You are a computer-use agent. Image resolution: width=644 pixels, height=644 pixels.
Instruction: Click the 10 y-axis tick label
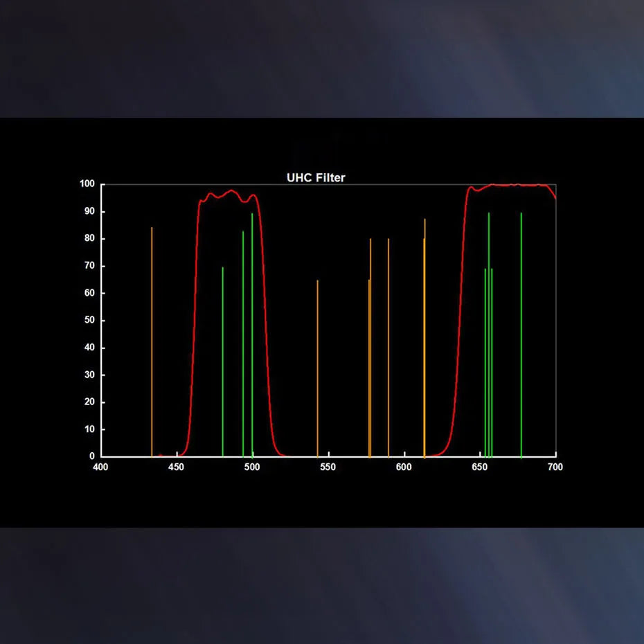pyautogui.click(x=89, y=429)
